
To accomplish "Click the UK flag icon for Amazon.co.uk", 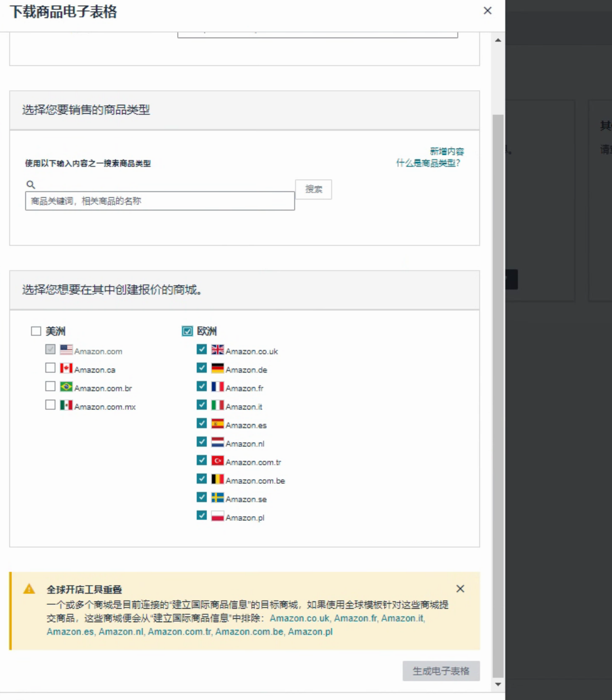I will click(217, 349).
